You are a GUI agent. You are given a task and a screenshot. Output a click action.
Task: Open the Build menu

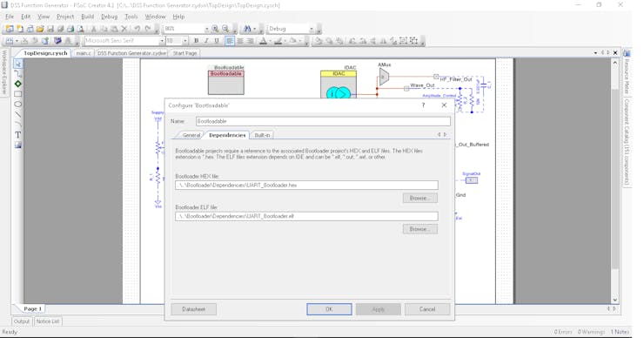[x=88, y=17]
